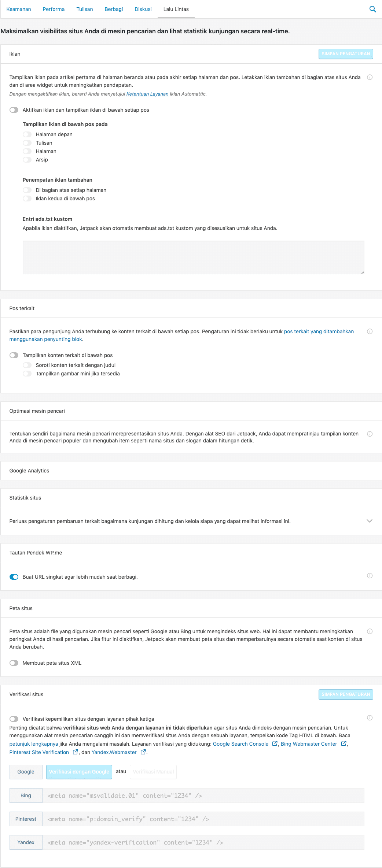
Task: Show info for Peta situs section
Action: 370,631
